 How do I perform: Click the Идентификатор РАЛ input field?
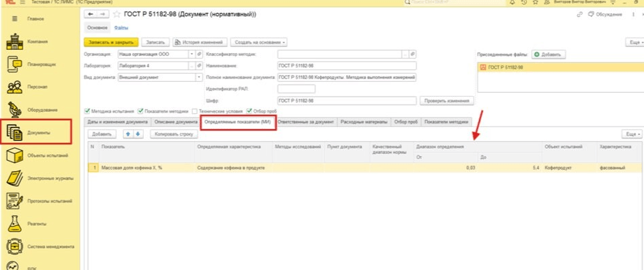point(296,89)
